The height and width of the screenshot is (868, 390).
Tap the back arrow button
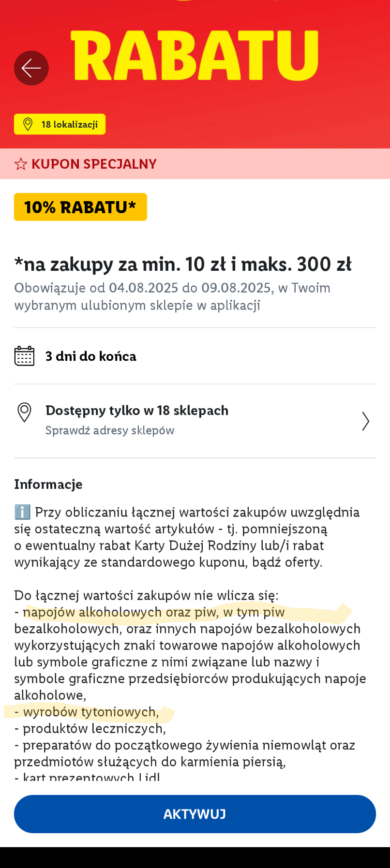pos(31,68)
